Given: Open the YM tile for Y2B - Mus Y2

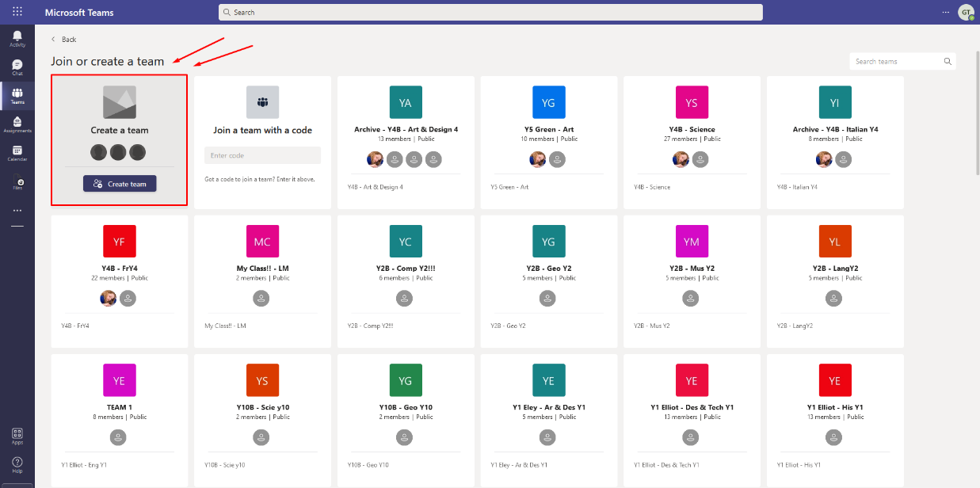Looking at the screenshot, I should tap(692, 242).
